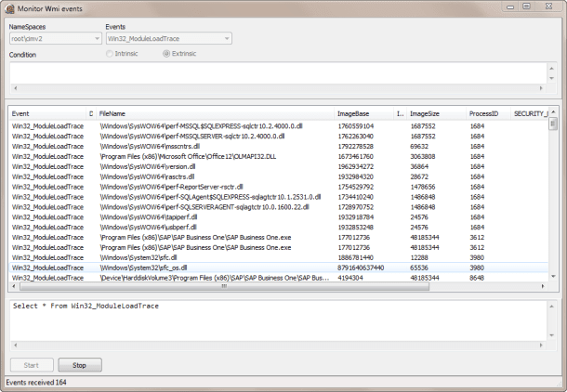
Task: Click the Monitor Wmi events app icon
Action: (10, 8)
